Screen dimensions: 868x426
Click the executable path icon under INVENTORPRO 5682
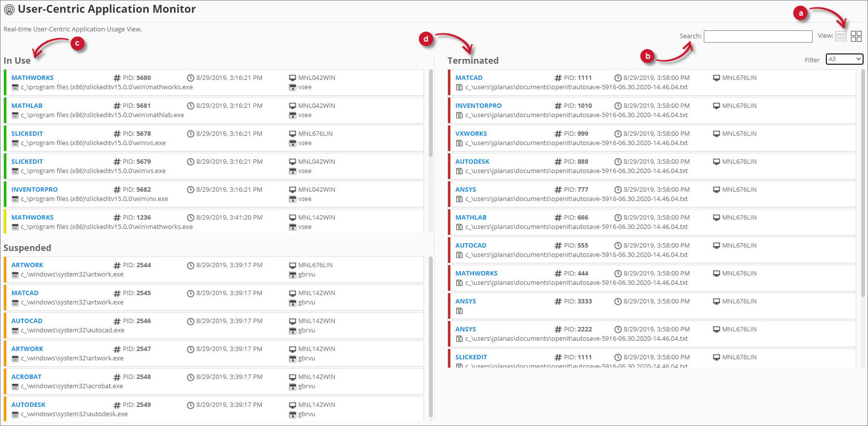pos(15,199)
